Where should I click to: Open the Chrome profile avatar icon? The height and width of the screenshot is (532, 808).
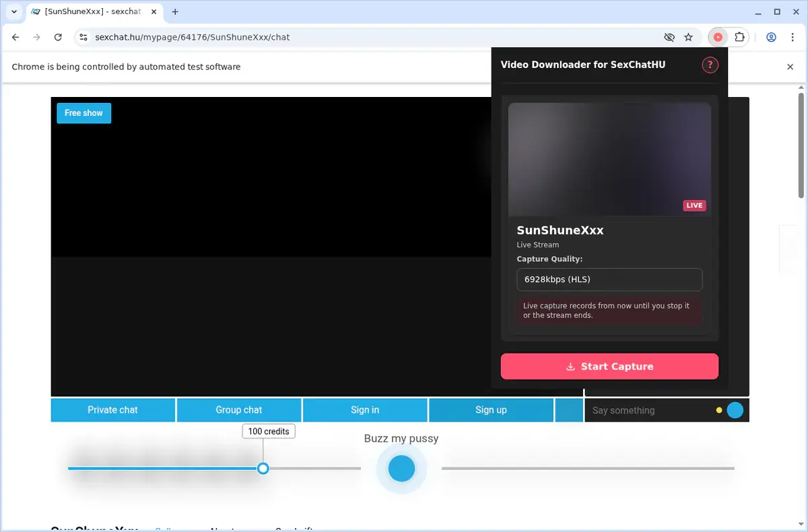coord(771,37)
